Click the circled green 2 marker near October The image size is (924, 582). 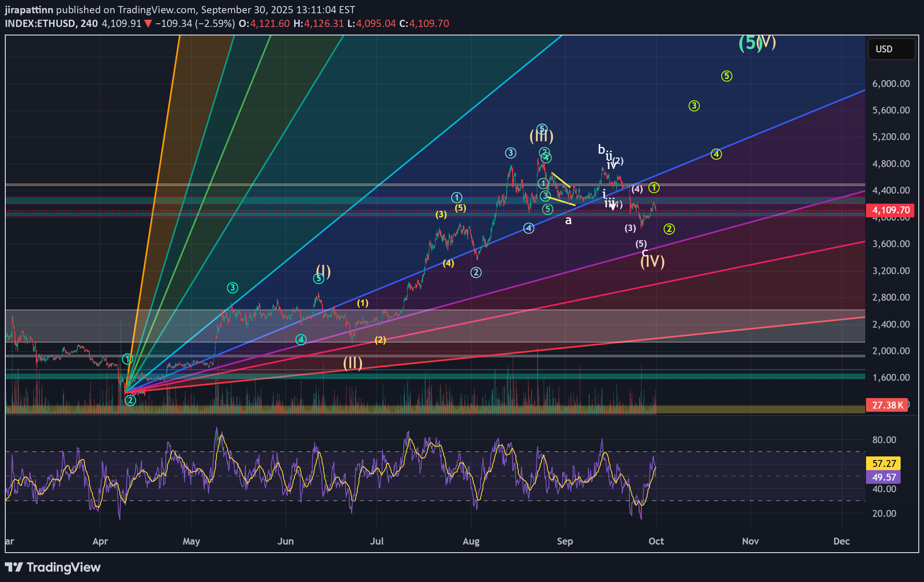click(669, 229)
